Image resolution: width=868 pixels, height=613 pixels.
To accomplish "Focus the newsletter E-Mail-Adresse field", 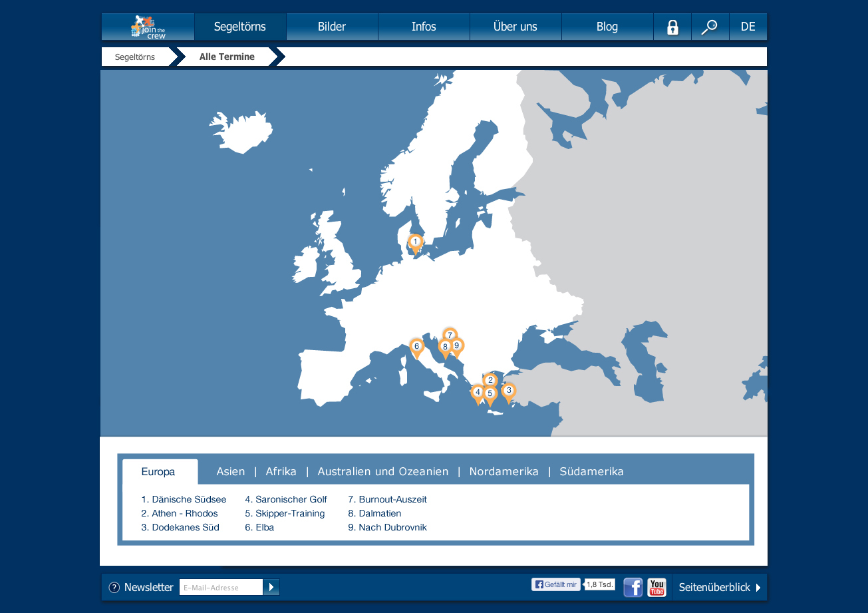I will 221,588.
